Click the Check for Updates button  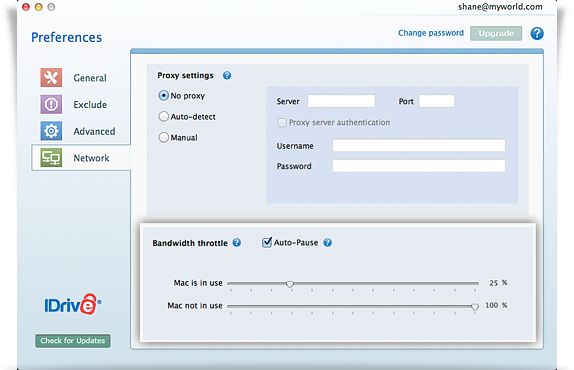[73, 341]
